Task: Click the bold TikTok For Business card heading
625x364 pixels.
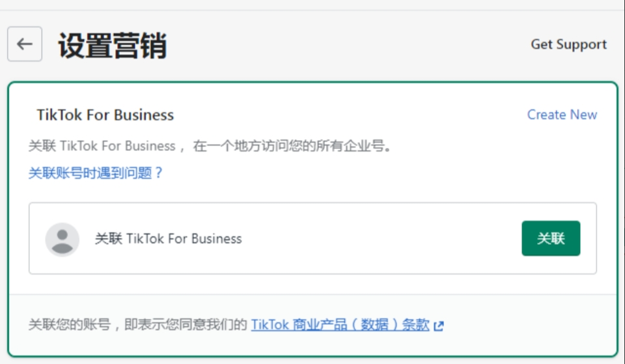Action: point(105,115)
